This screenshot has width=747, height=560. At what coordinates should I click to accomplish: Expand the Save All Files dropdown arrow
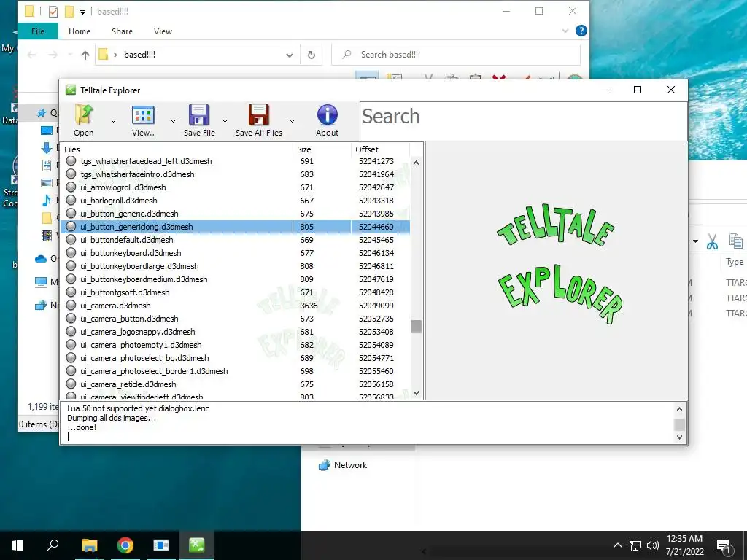[x=292, y=121]
